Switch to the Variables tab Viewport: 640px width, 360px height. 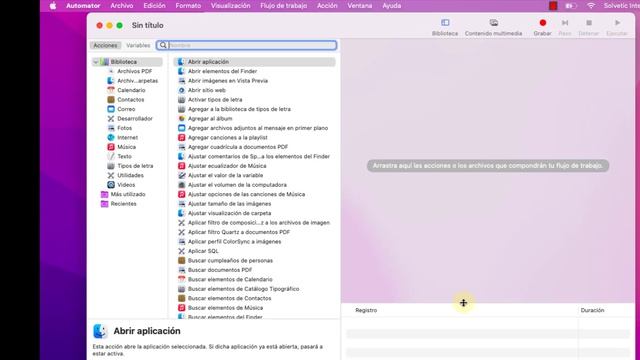tap(138, 45)
